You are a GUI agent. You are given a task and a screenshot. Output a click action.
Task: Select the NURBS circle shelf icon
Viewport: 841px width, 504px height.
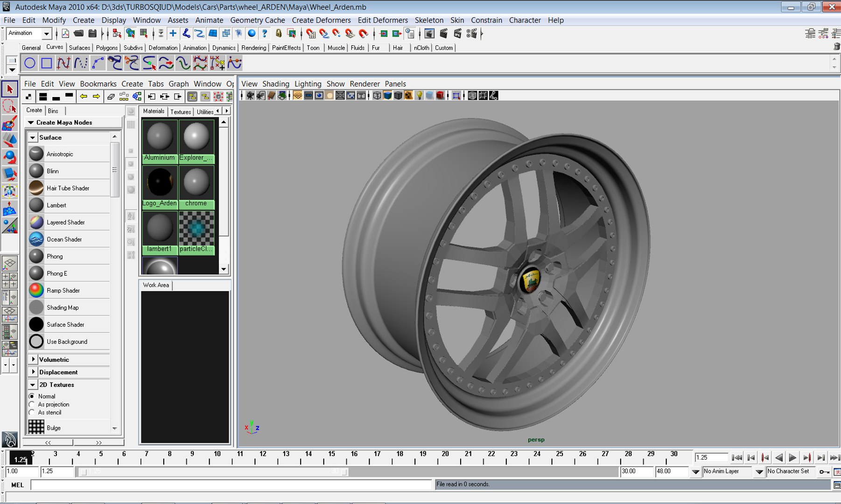pyautogui.click(x=30, y=63)
